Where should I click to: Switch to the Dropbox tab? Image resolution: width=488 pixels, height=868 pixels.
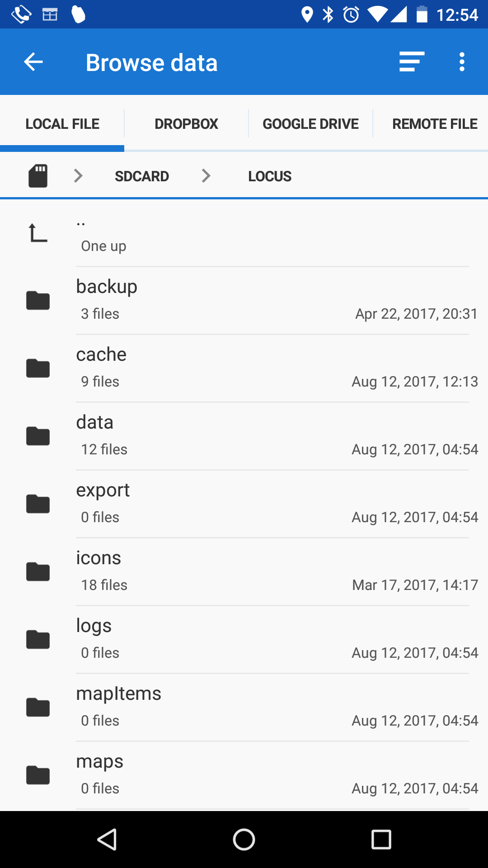(186, 124)
